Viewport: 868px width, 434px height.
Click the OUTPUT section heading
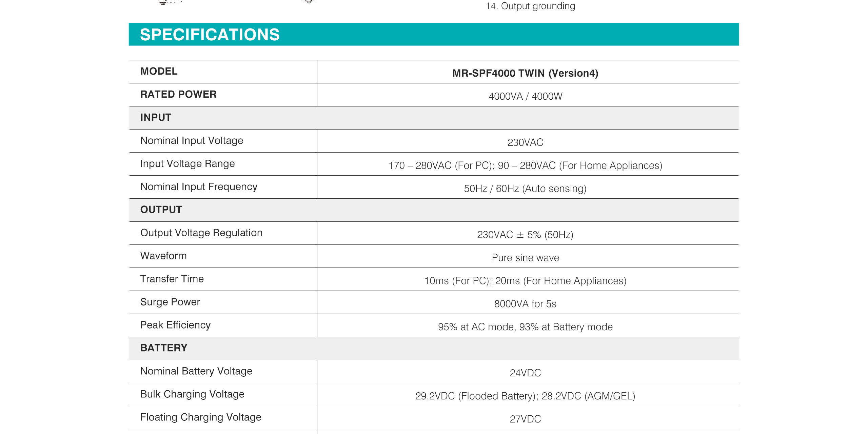[161, 210]
